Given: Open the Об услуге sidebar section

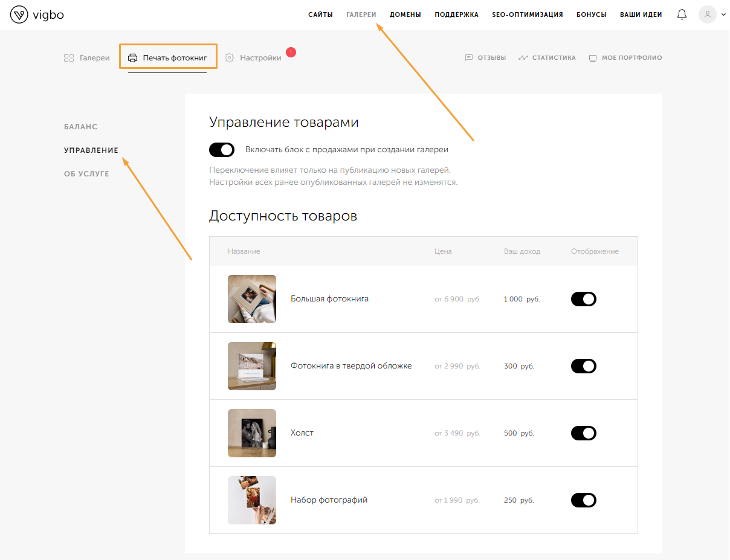Looking at the screenshot, I should tap(86, 174).
